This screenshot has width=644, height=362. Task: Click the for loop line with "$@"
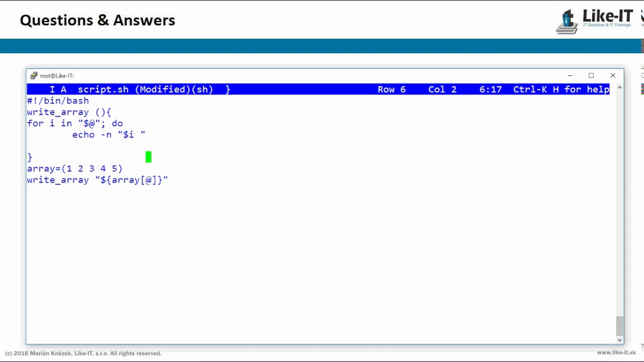(x=75, y=123)
